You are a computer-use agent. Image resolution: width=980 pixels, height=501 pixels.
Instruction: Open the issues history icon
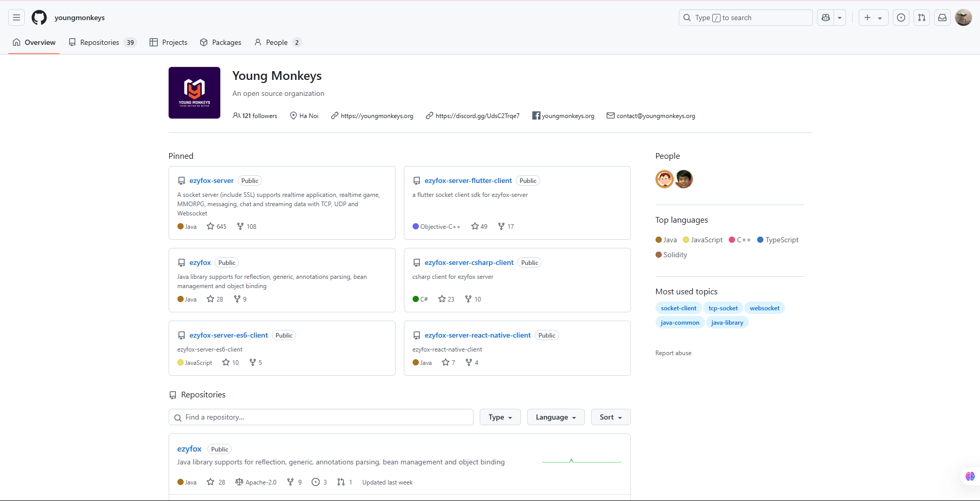click(x=901, y=17)
